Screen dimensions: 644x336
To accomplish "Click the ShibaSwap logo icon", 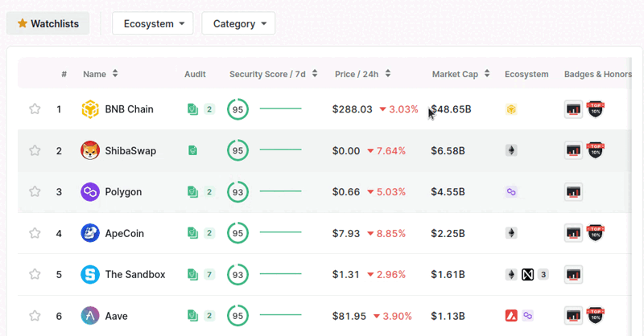I will tap(90, 150).
